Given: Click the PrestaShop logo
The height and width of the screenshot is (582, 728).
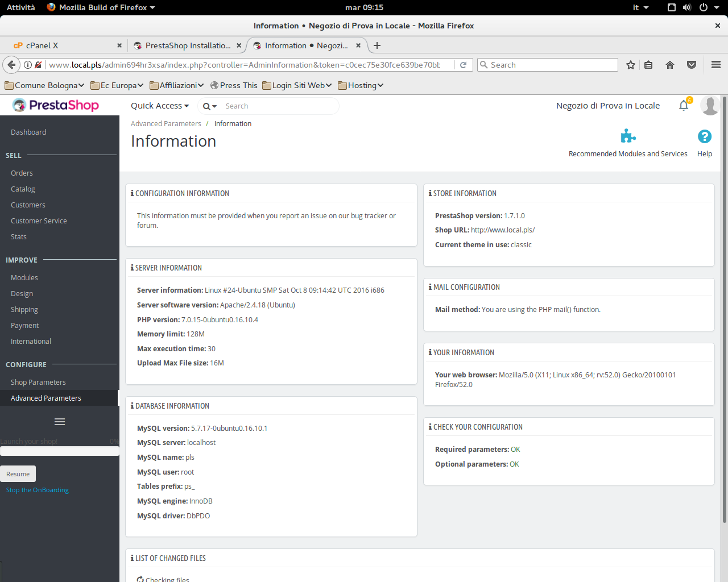Looking at the screenshot, I should (56, 105).
